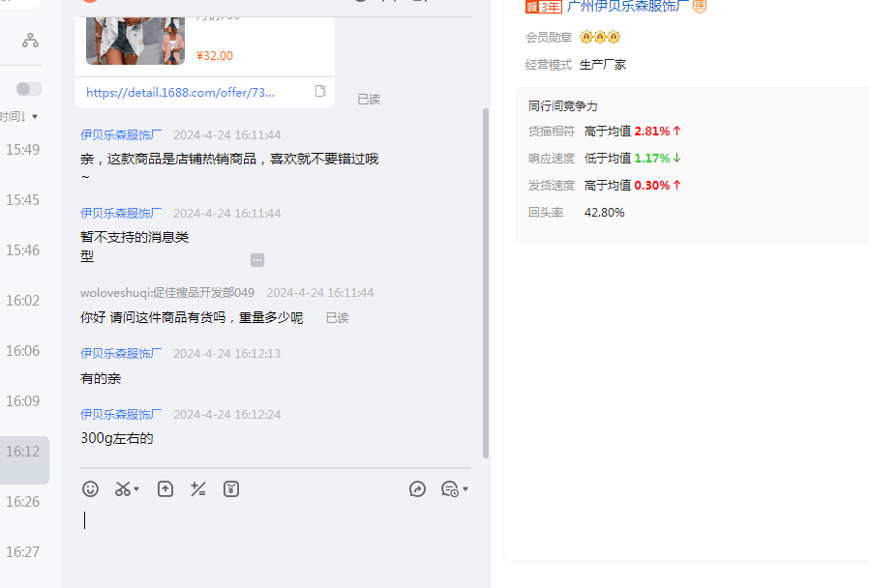The height and width of the screenshot is (588, 869).
Task: Click the orange guarantee shield badge
Action: 700,7
